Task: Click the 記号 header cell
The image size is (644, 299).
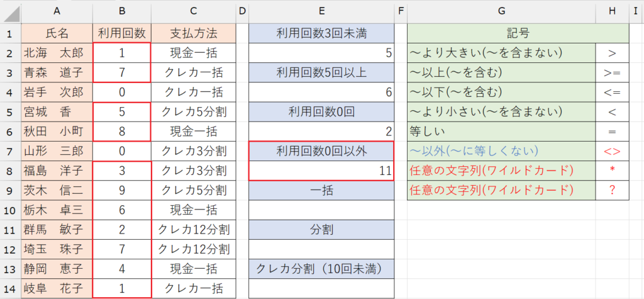Action: coord(518,33)
